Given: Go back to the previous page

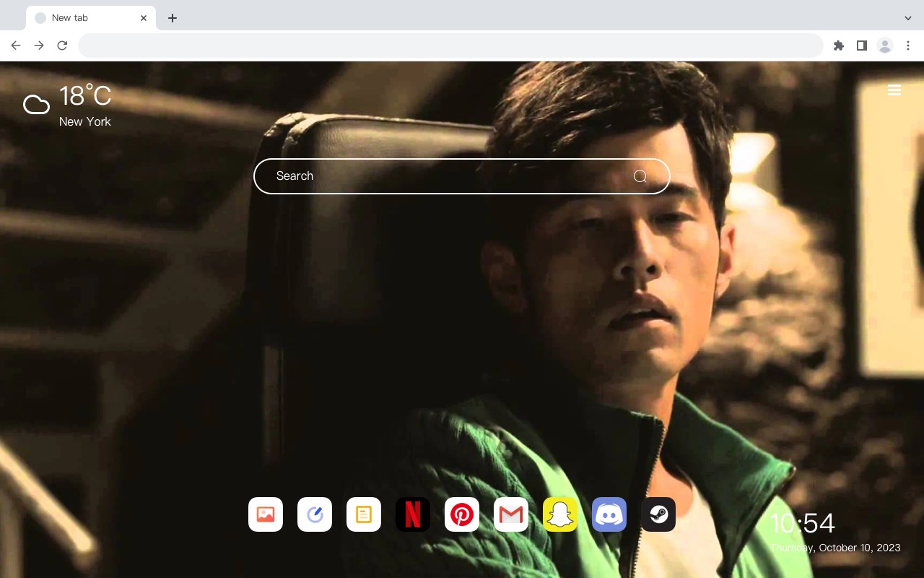Looking at the screenshot, I should click(x=16, y=46).
